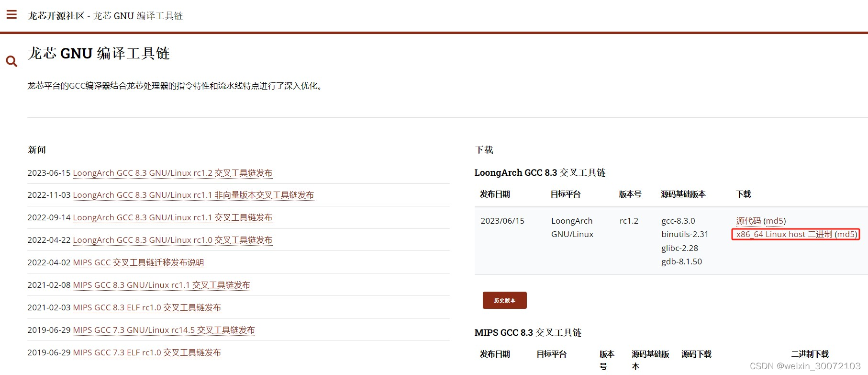
Task: Click the magnifier search icon
Action: 11,61
